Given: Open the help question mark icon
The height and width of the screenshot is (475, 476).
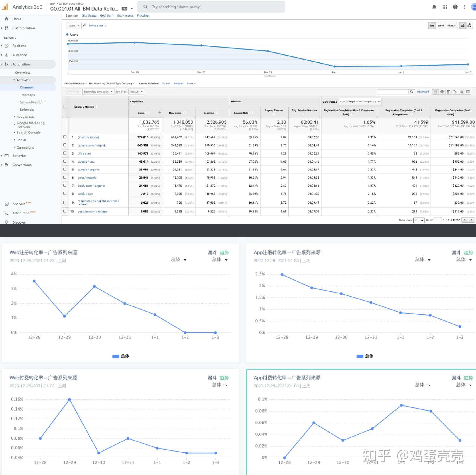Looking at the screenshot, I should [455, 7].
